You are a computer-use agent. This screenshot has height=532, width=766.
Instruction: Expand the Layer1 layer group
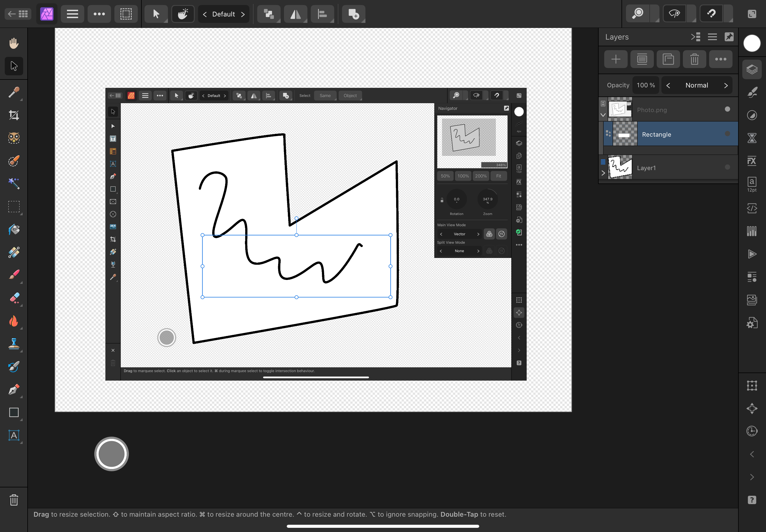(x=603, y=173)
